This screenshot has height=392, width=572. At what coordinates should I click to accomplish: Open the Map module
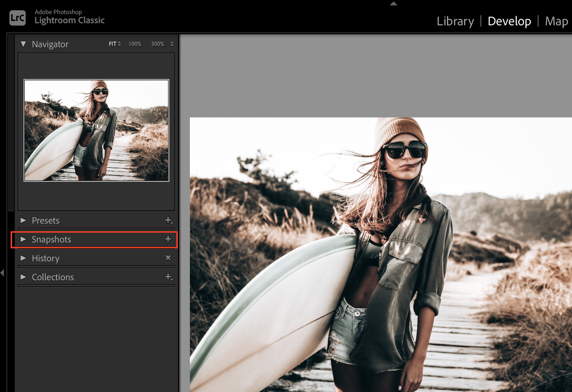(556, 21)
